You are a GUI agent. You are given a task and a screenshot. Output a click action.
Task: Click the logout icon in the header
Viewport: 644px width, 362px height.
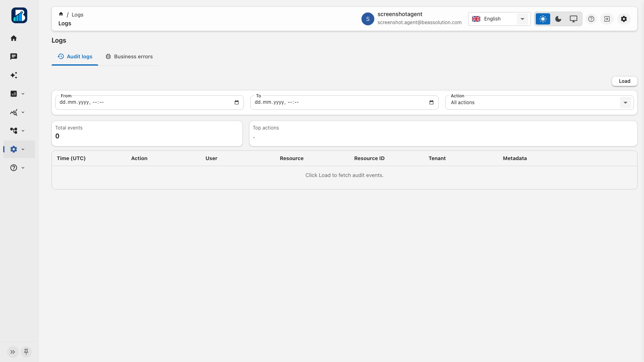click(607, 19)
